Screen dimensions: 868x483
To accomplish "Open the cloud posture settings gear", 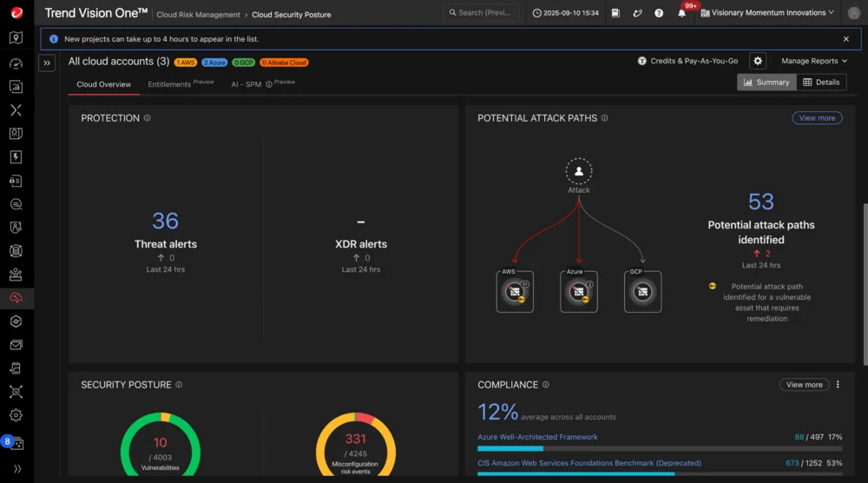I will (758, 61).
